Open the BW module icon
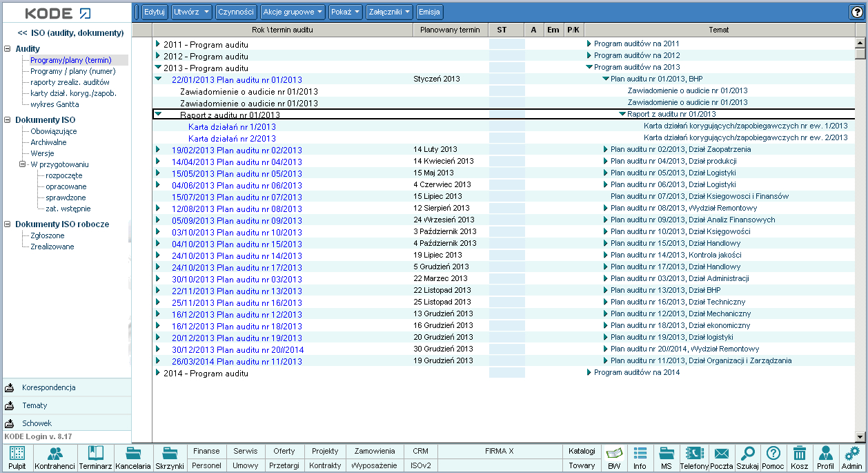Image resolution: width=868 pixels, height=473 pixels. pos(614,458)
